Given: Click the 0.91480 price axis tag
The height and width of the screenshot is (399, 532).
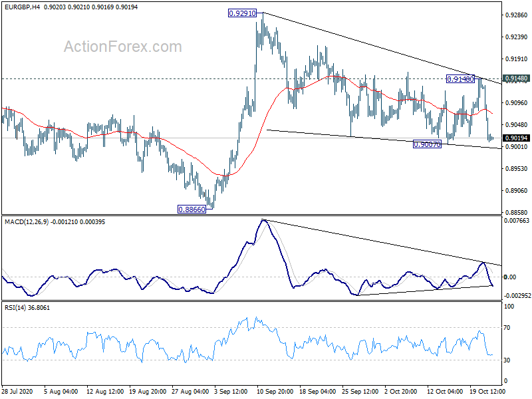Looking at the screenshot, I should pyautogui.click(x=516, y=78).
